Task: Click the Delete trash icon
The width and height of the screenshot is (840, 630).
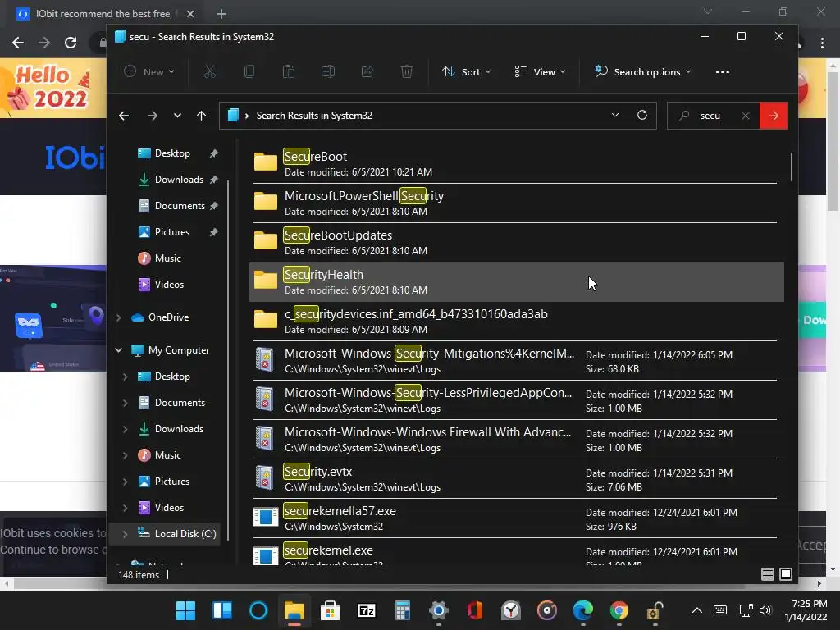Action: pyautogui.click(x=407, y=72)
